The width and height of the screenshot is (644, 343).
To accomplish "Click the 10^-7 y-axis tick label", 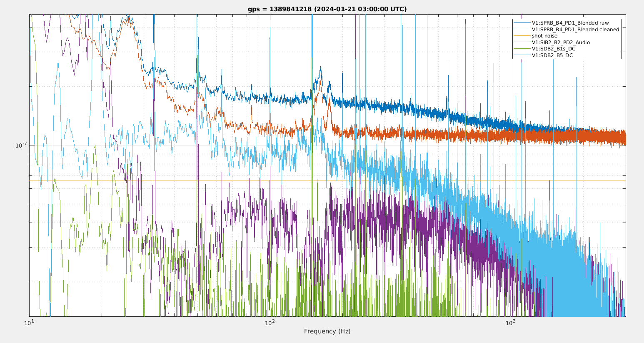I will (x=21, y=145).
